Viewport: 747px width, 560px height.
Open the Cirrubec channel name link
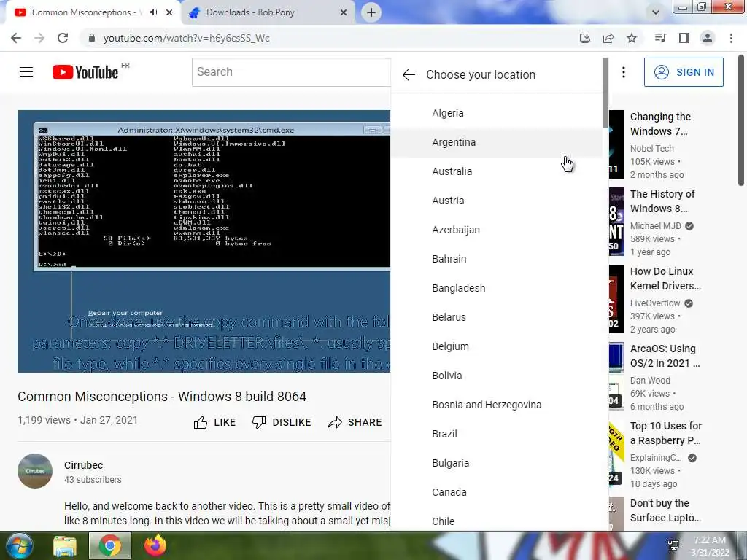tap(83, 465)
